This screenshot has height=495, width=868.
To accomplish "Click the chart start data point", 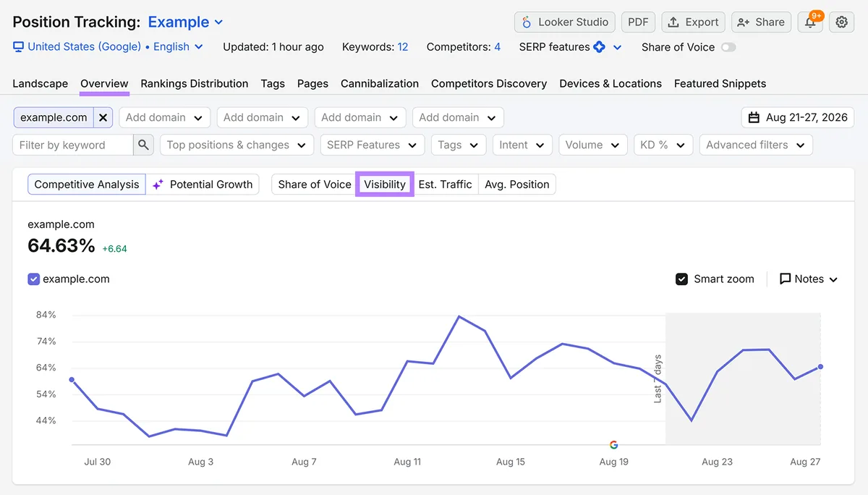I will (x=72, y=379).
